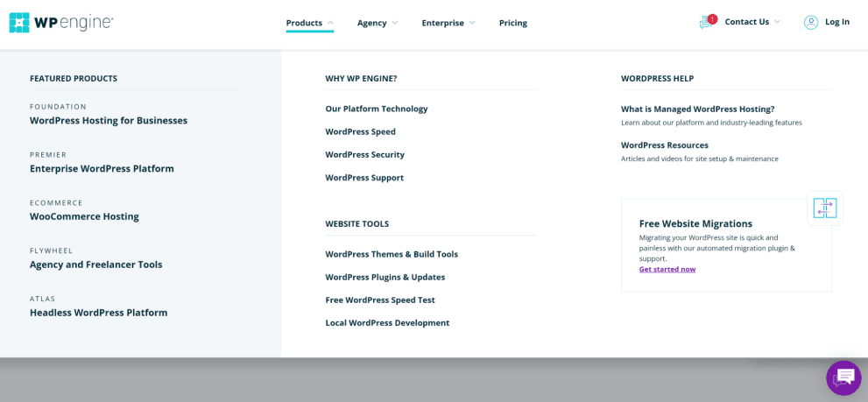Image resolution: width=868 pixels, height=402 pixels.
Task: Click the WP Engine logo
Action: (x=61, y=22)
